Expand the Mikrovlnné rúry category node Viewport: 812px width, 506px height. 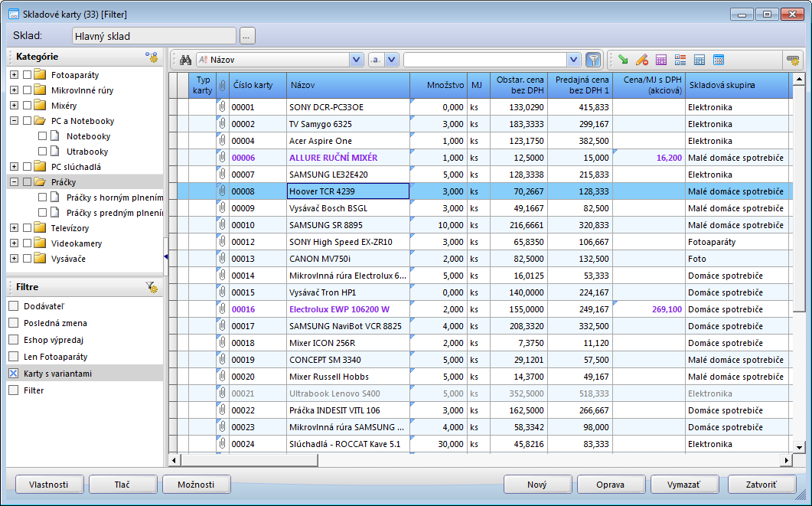14,90
